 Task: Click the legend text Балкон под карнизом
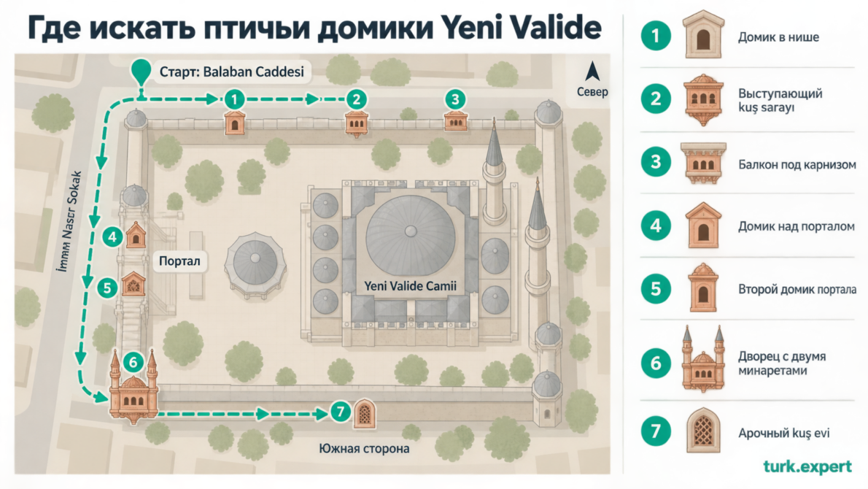[797, 164]
